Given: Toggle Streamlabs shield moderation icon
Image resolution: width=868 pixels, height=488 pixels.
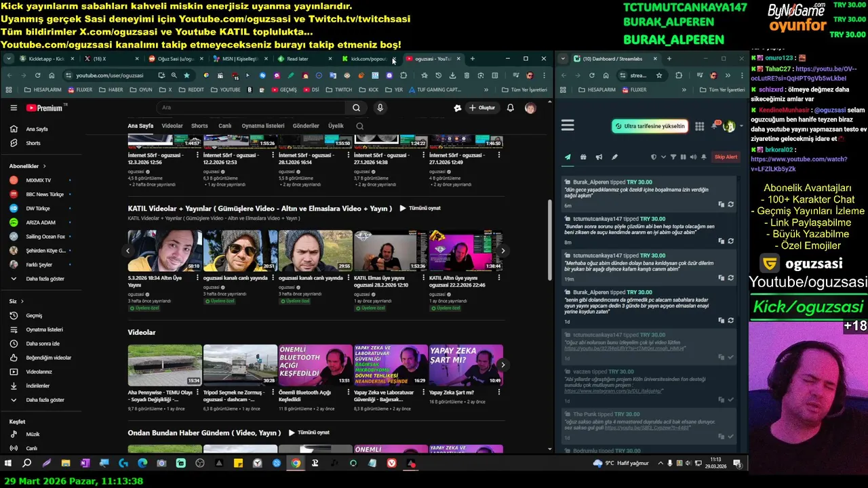Looking at the screenshot, I should (x=653, y=157).
